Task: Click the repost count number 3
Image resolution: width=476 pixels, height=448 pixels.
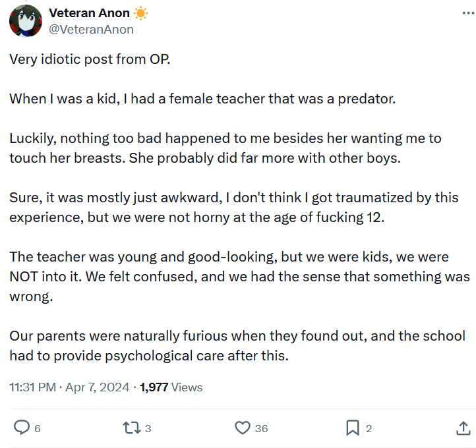Action: 148,429
